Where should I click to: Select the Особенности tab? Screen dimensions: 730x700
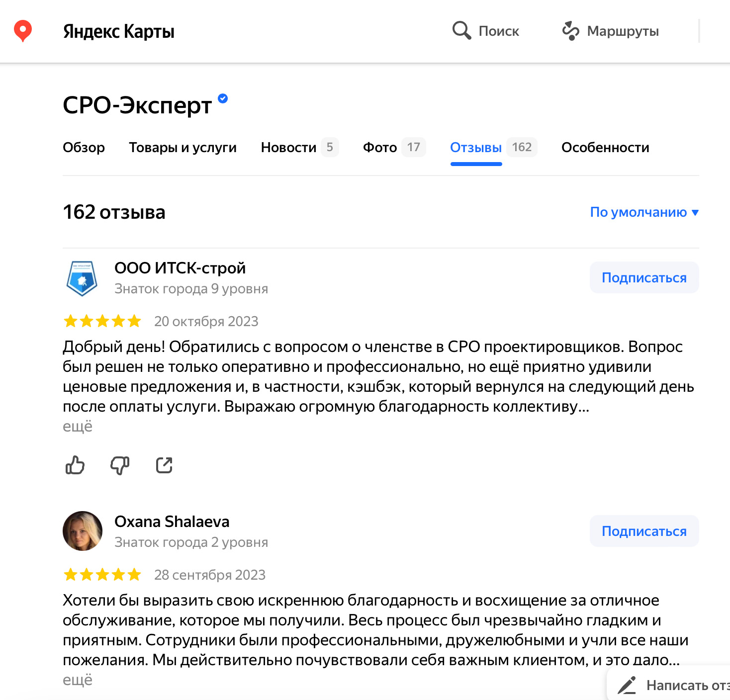605,147
